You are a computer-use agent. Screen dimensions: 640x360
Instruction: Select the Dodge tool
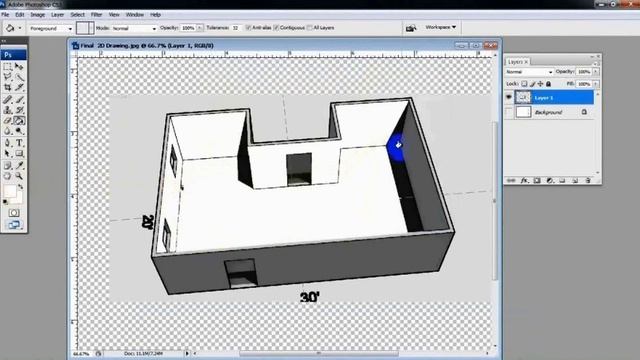click(x=19, y=131)
